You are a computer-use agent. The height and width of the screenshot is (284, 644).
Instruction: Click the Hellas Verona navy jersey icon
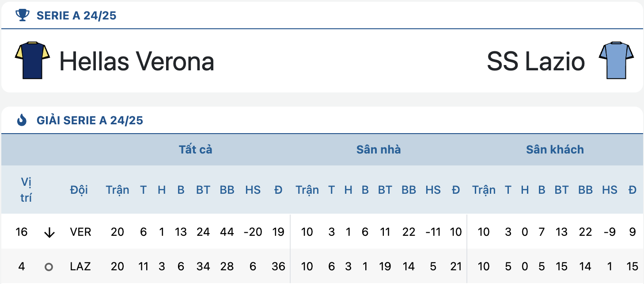click(x=32, y=61)
